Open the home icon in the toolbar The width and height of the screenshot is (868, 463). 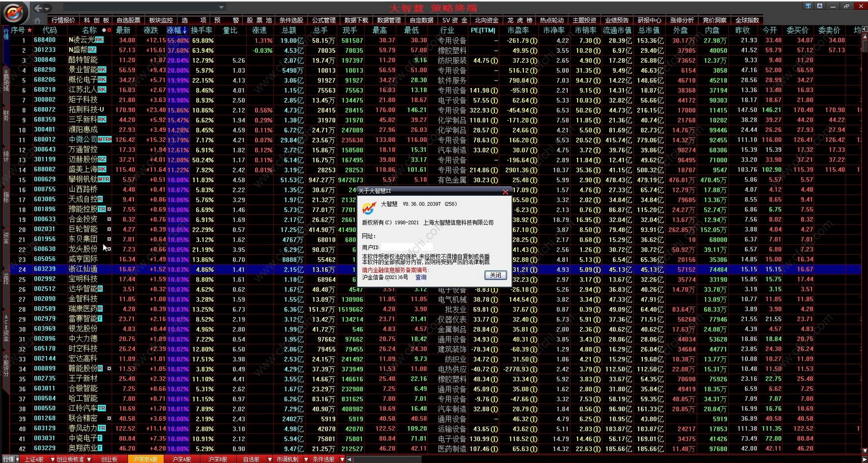coord(37,20)
